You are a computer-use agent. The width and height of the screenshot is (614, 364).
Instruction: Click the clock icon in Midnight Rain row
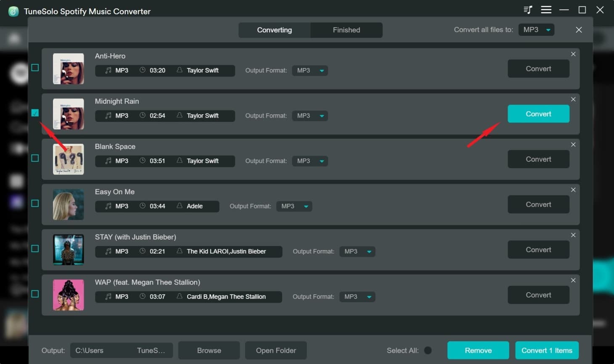(x=143, y=115)
